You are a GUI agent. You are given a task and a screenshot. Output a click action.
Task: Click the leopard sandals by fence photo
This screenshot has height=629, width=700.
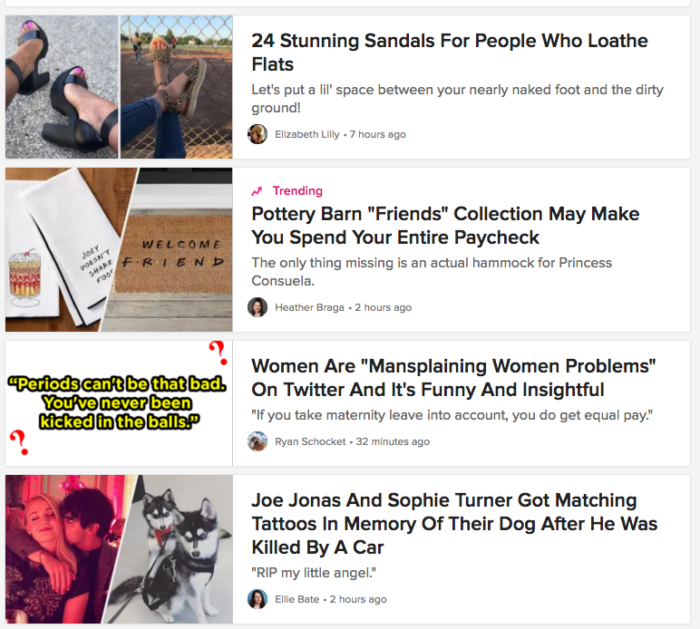(176, 87)
